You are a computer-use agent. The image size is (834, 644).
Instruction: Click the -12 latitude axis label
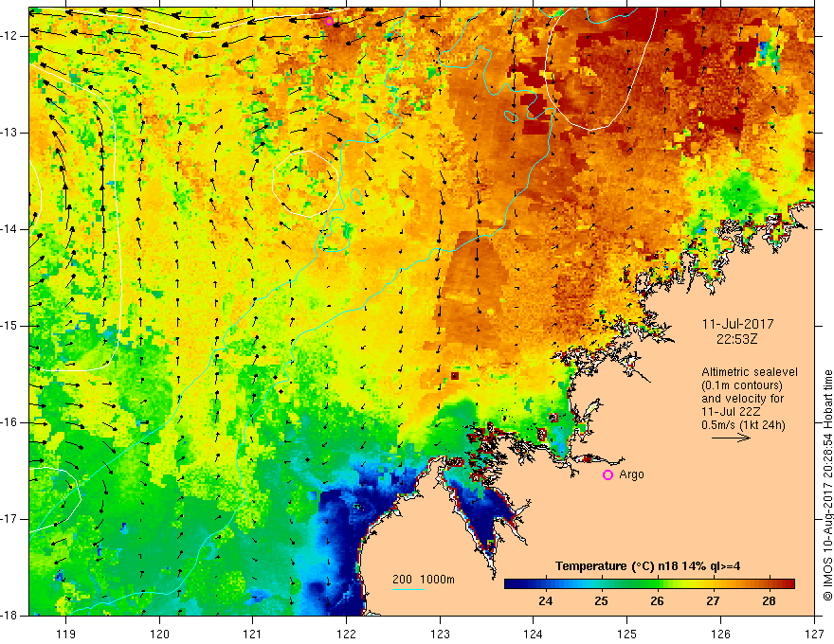pos(9,36)
